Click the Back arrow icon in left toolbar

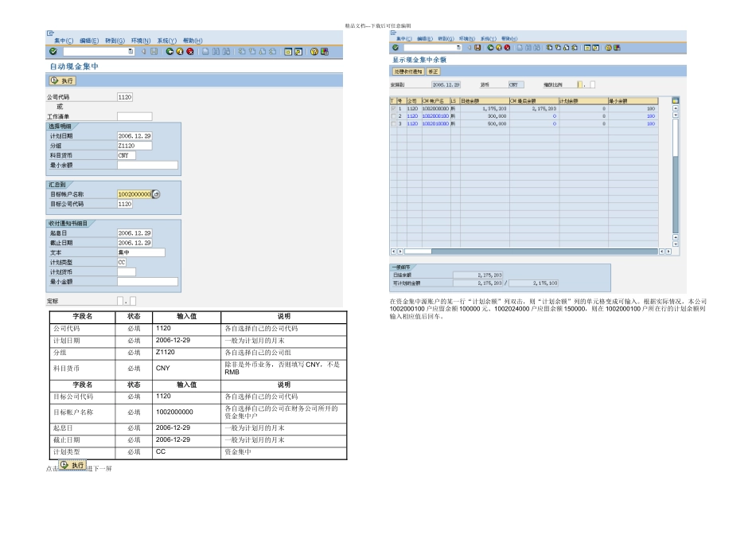coord(170,52)
